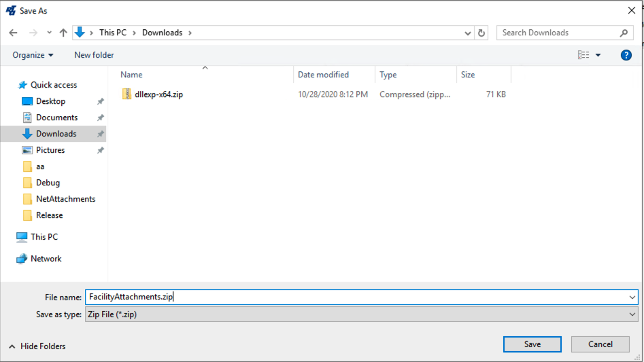Click the Up one level arrow

tap(63, 33)
